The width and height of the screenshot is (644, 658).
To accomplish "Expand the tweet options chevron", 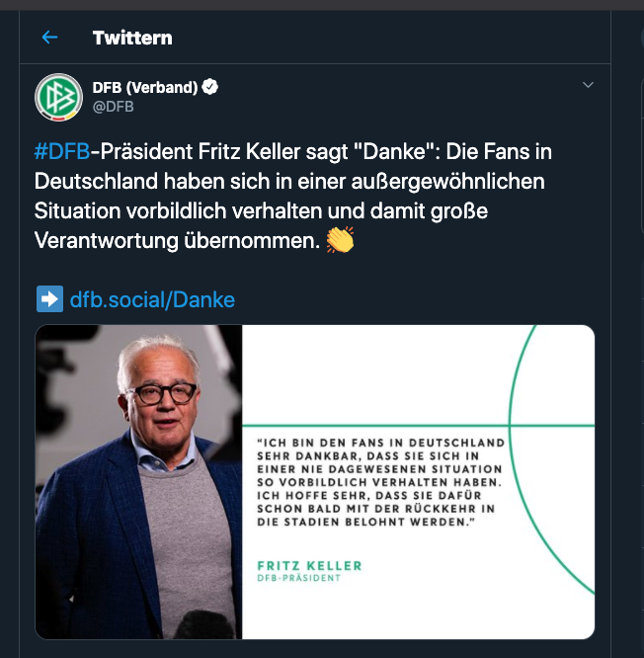I will [x=589, y=86].
